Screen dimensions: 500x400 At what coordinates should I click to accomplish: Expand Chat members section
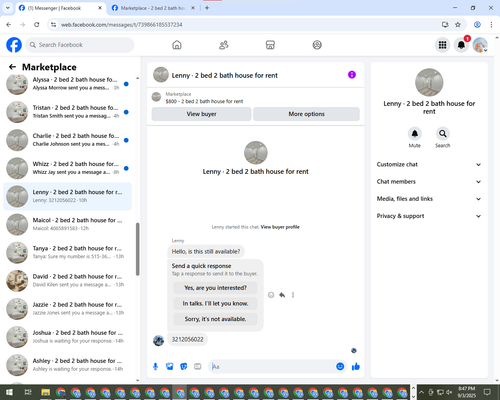pos(429,182)
